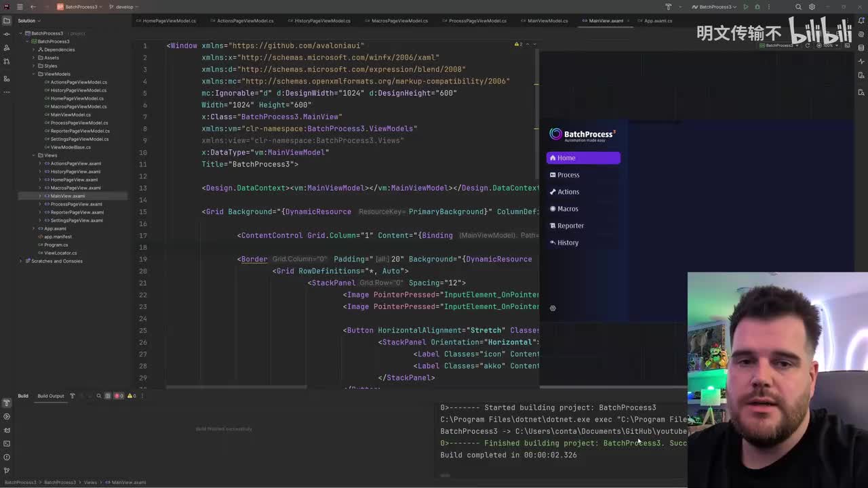Select the Build Output tab
868x488 pixels.
[x=51, y=396]
